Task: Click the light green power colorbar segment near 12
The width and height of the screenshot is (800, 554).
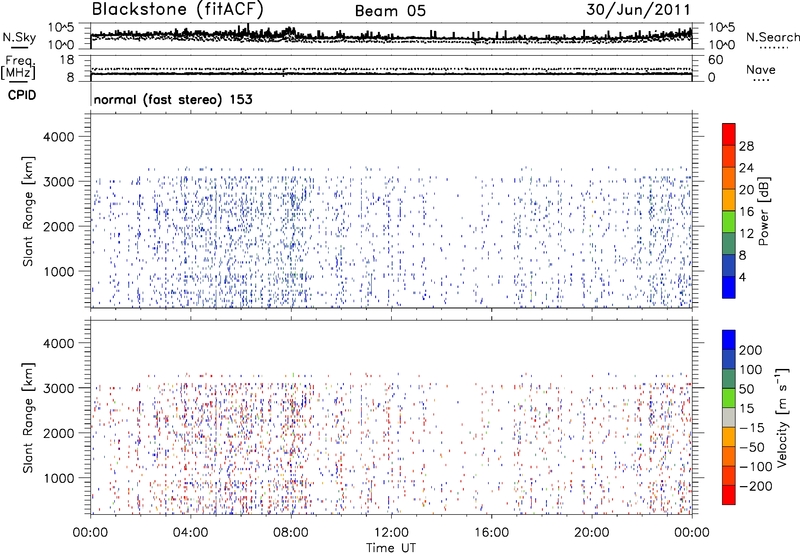Action: 729,222
